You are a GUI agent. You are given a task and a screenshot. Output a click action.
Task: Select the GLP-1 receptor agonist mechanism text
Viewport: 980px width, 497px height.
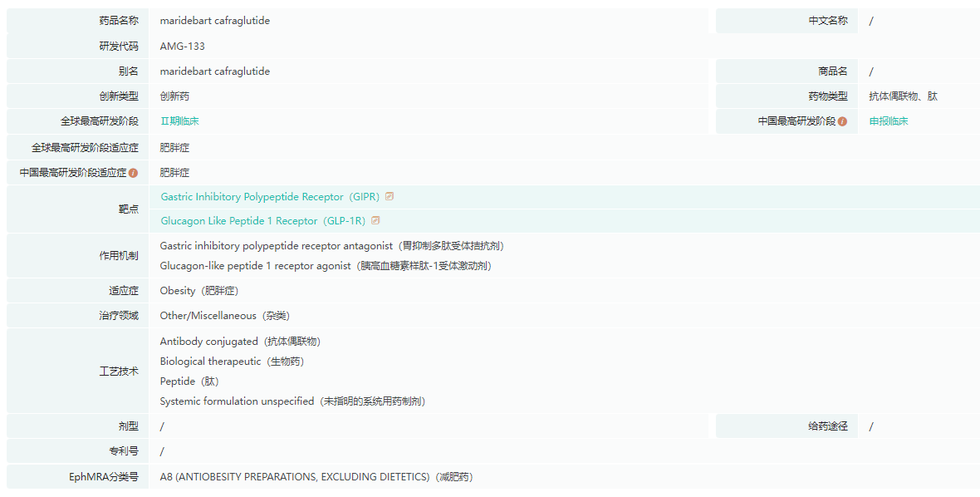click(x=326, y=266)
